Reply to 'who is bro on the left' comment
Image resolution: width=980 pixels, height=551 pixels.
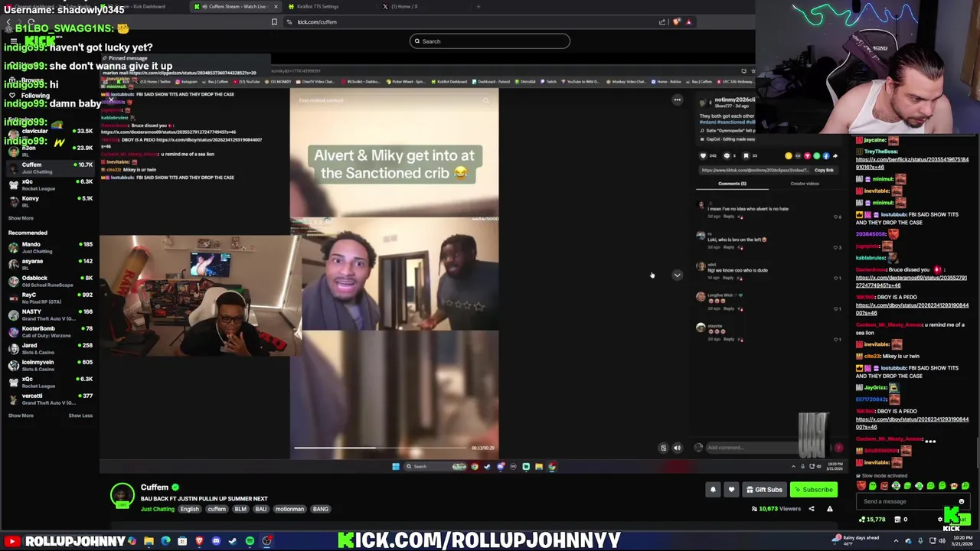pos(729,247)
